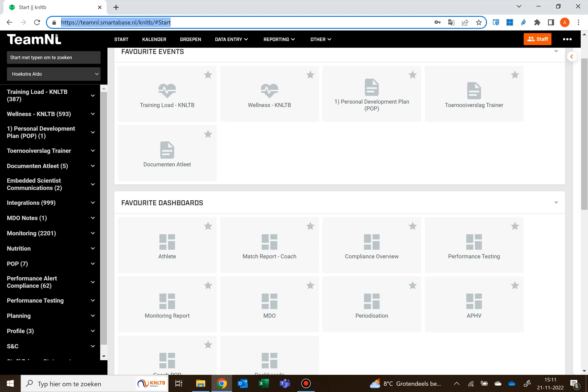Image resolution: width=588 pixels, height=392 pixels.
Task: Open the Match Report - Coach dashboard
Action: [x=269, y=245]
